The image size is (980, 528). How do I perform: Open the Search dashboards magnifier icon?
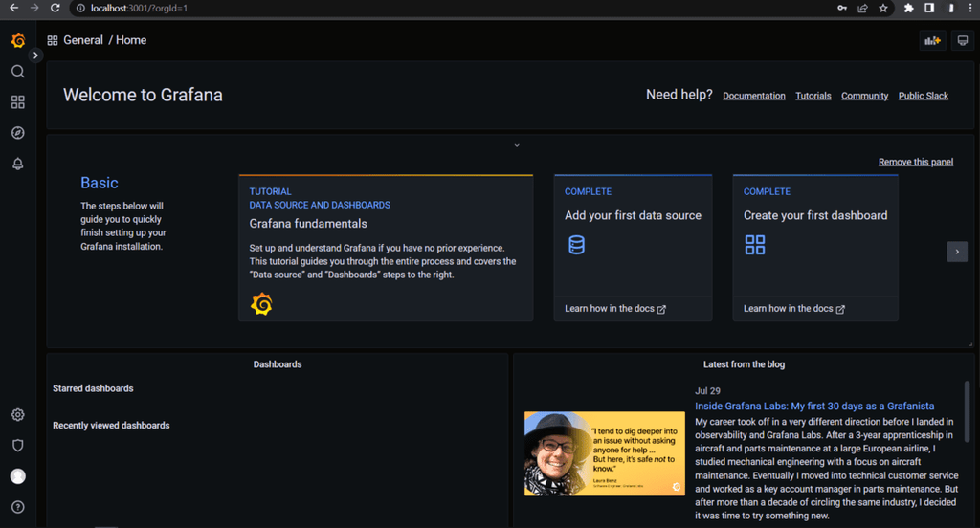(18, 71)
